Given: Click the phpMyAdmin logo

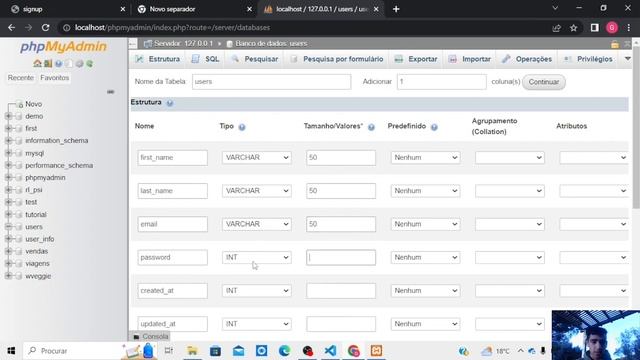Looking at the screenshot, I should pyautogui.click(x=63, y=47).
